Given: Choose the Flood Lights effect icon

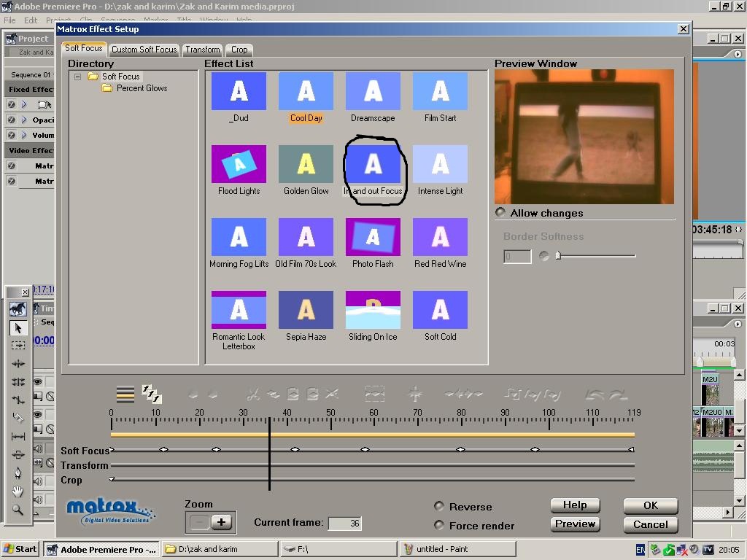Looking at the screenshot, I should pos(239,164).
